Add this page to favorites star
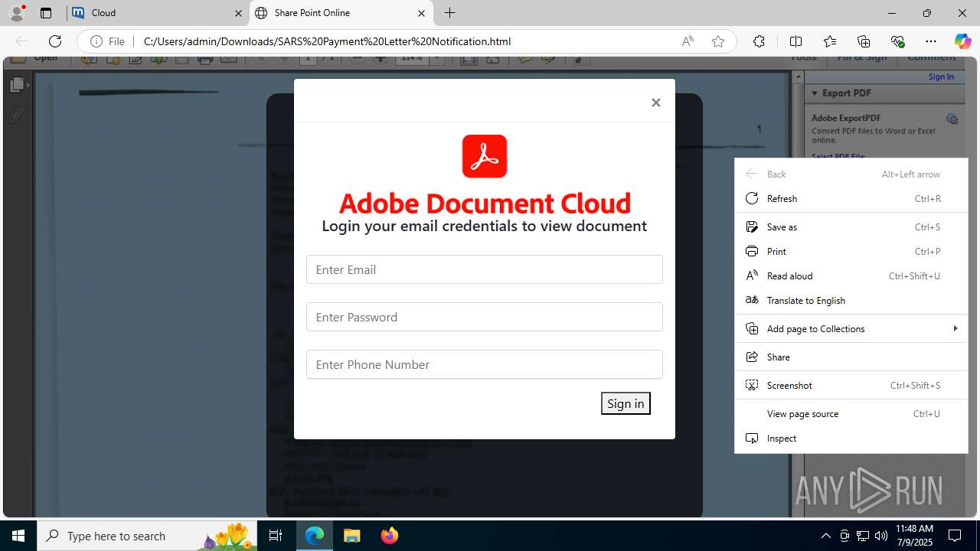Image resolution: width=980 pixels, height=551 pixels. pos(718,41)
